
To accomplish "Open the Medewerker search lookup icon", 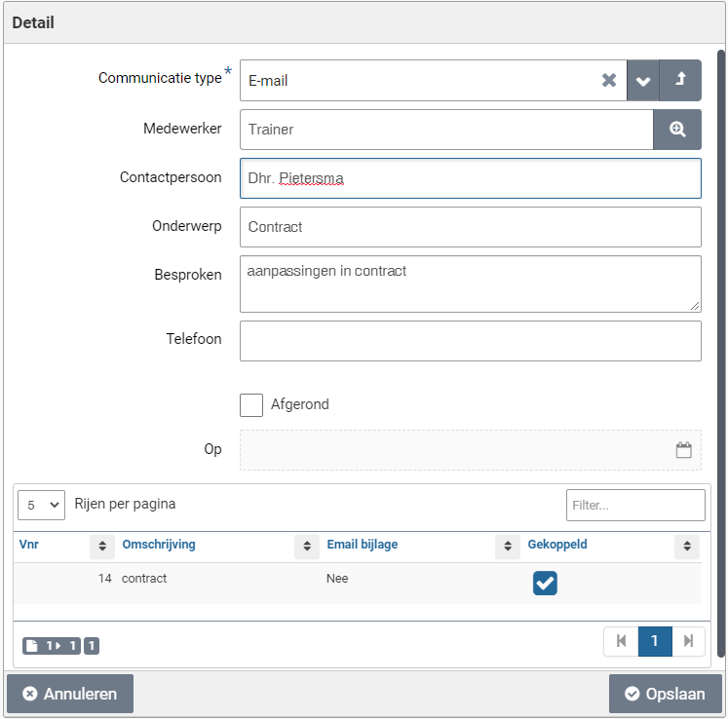I will tap(677, 130).
